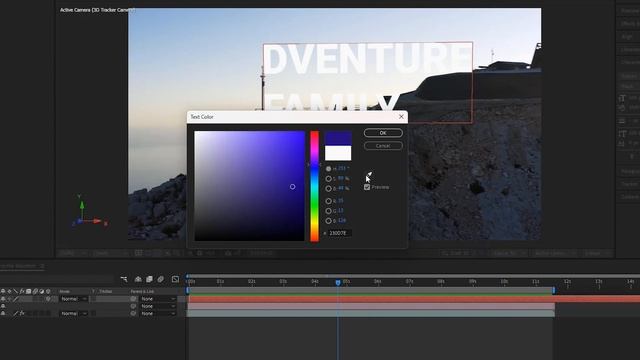640x360 pixels.
Task: Click the 3D Layer column header icon
Action: tap(48, 291)
